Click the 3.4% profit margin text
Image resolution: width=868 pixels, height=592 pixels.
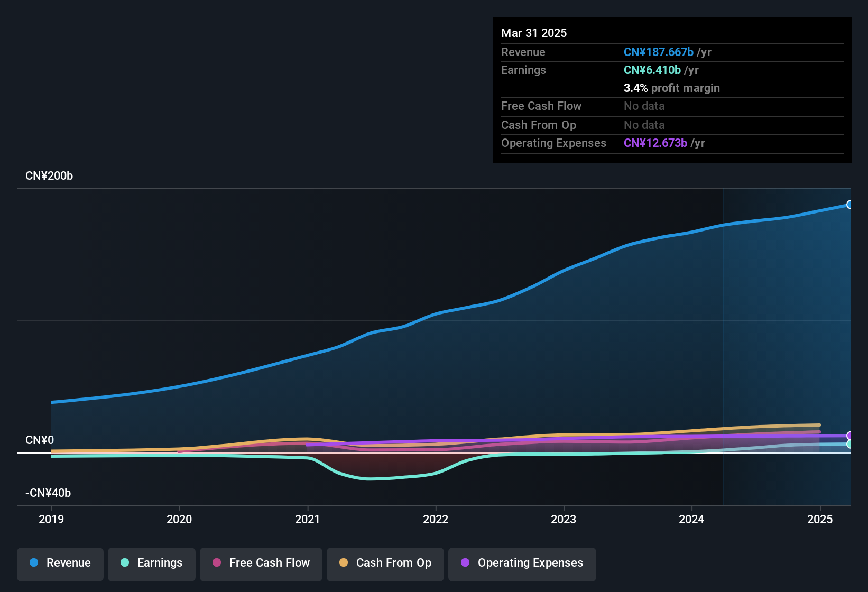(672, 88)
